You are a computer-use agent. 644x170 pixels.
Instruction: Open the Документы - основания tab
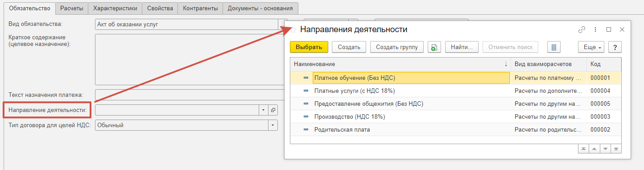pyautogui.click(x=260, y=8)
